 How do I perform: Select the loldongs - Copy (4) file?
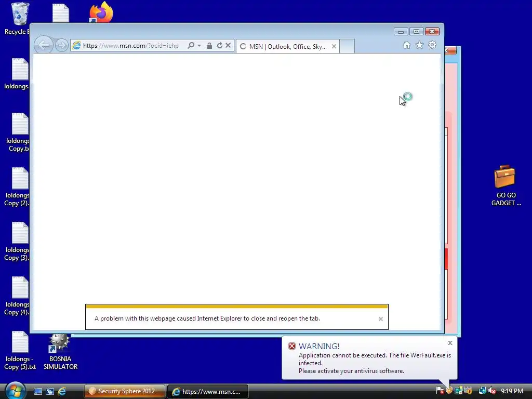pos(17,296)
